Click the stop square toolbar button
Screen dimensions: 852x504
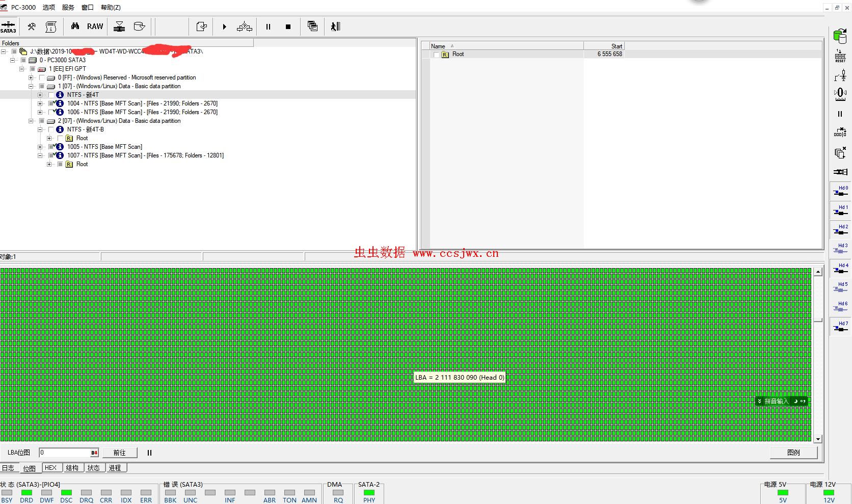pyautogui.click(x=288, y=27)
